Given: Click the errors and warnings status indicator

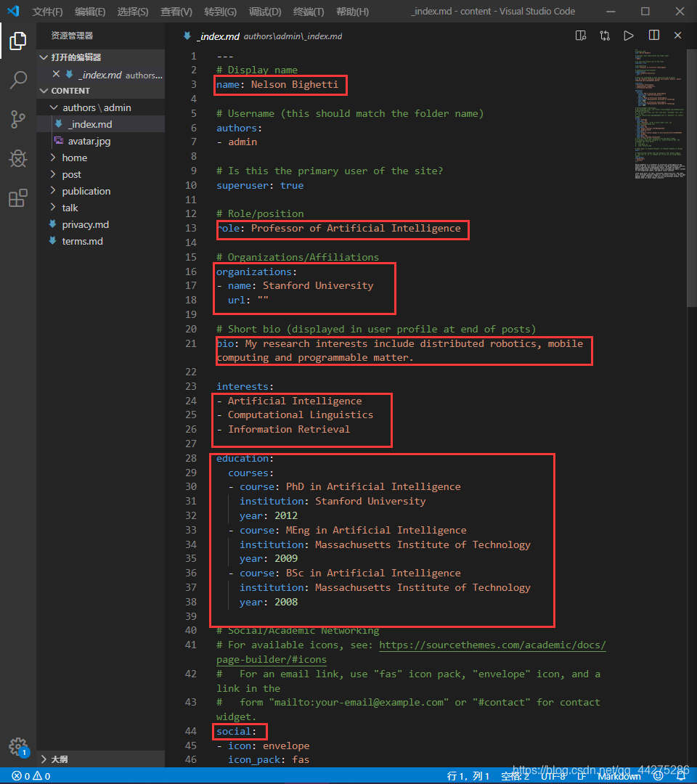Looking at the screenshot, I should point(31,776).
